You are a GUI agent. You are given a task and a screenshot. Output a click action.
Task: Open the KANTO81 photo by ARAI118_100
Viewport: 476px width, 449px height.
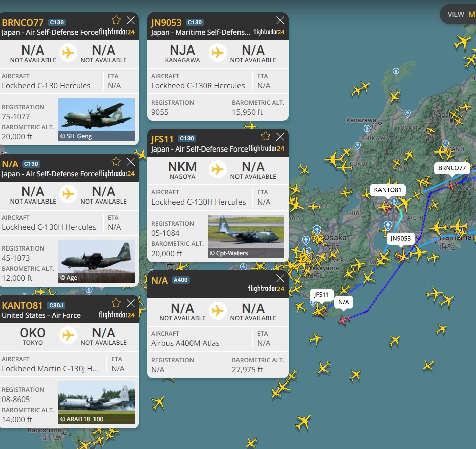tap(96, 403)
